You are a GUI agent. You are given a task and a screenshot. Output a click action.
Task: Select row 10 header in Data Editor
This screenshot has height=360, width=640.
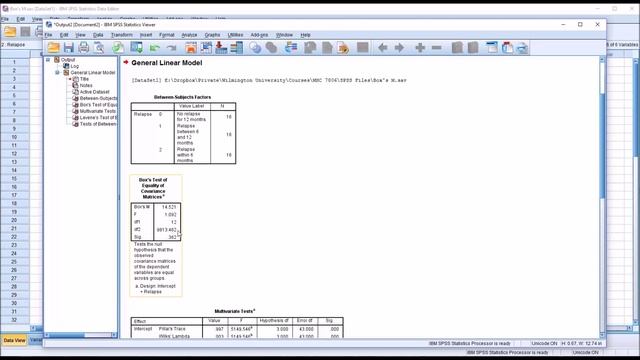coord(14,137)
